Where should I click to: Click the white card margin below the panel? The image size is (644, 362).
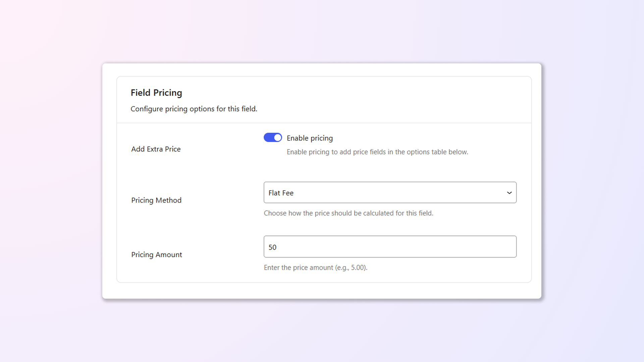[322, 291]
